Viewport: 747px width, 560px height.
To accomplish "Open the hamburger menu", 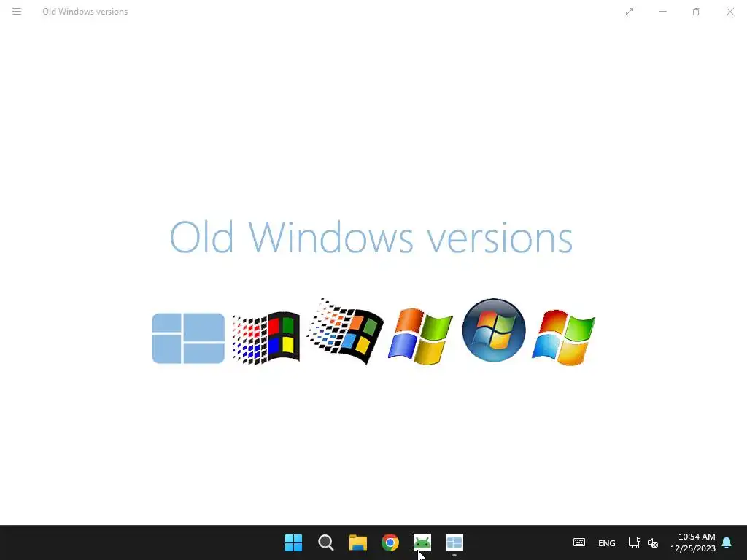I will (x=17, y=12).
